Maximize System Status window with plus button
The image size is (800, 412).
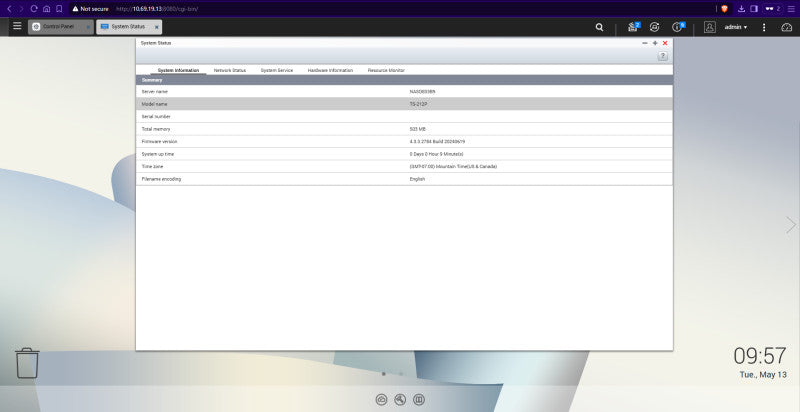point(655,43)
